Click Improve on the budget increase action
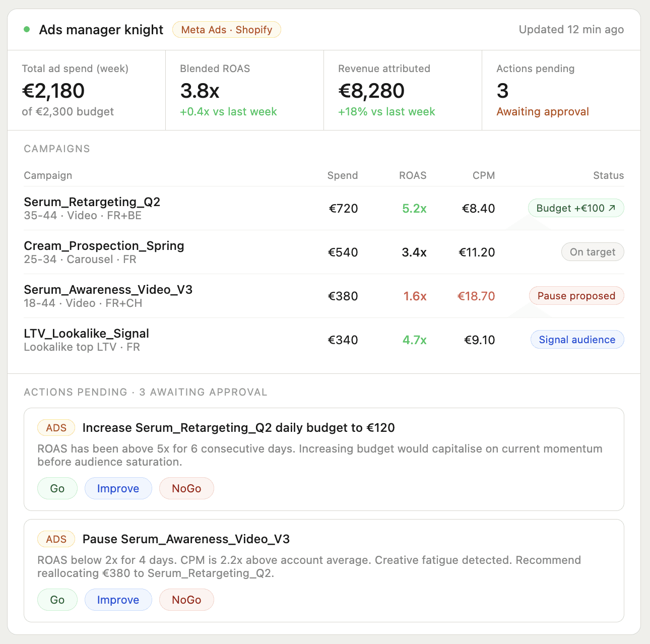The image size is (650, 644). (118, 488)
